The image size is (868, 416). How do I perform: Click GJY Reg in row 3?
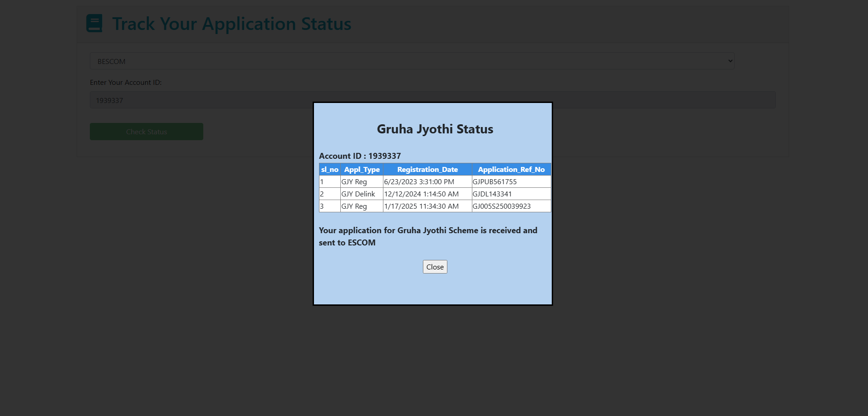[354, 206]
